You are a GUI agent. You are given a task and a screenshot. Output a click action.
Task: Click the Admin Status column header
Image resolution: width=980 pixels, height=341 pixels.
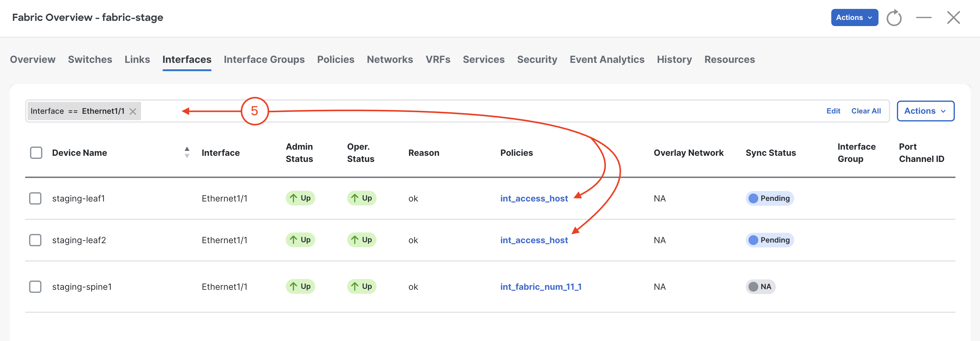(x=299, y=153)
